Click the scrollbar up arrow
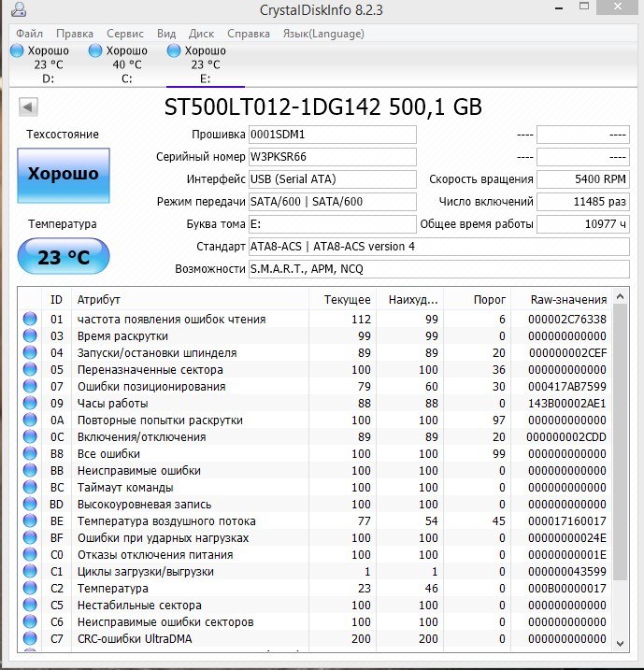This screenshot has height=670, width=644. 621,296
